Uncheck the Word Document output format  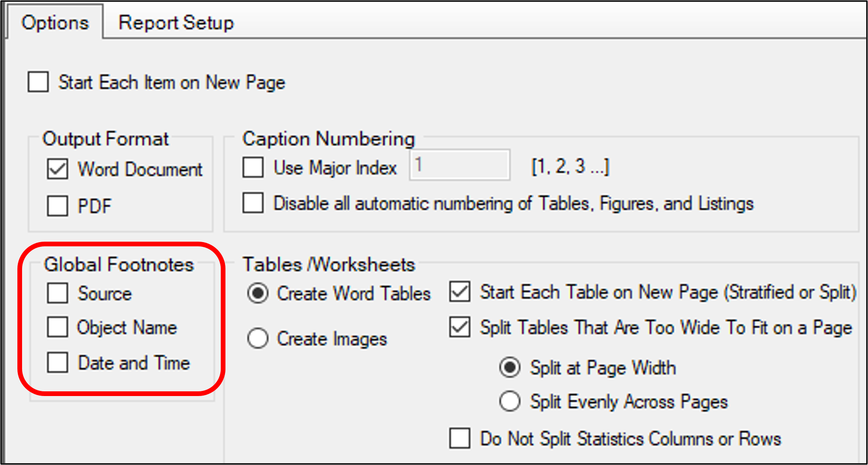click(58, 169)
